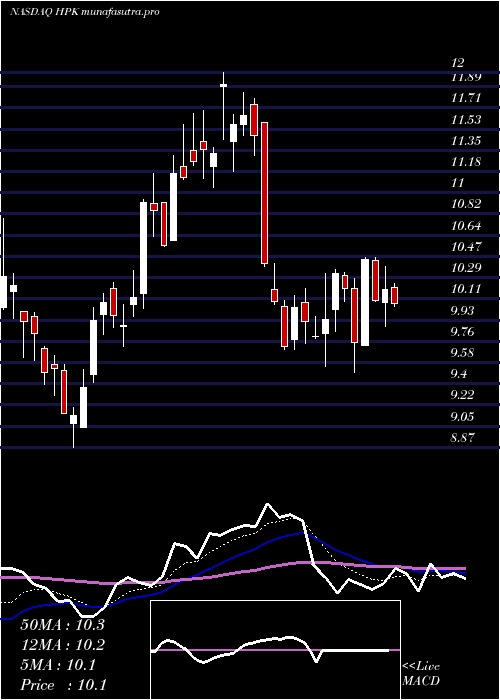Click the tallest red candlestick dropping to 10.4
Screen dimensions: 500x700
[264, 193]
